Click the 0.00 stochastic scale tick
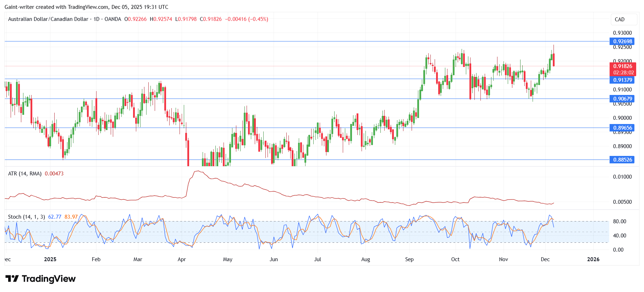This screenshot has height=292, width=644. click(x=618, y=250)
